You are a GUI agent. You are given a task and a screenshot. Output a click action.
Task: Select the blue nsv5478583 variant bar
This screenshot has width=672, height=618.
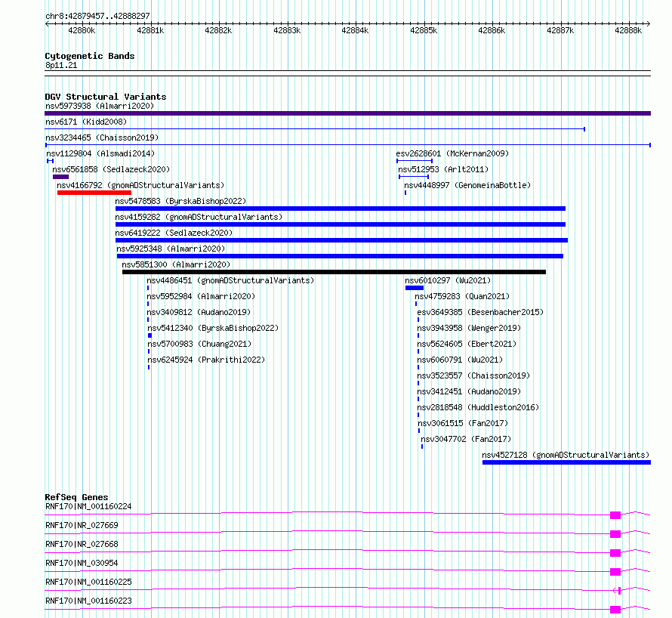coord(341,209)
